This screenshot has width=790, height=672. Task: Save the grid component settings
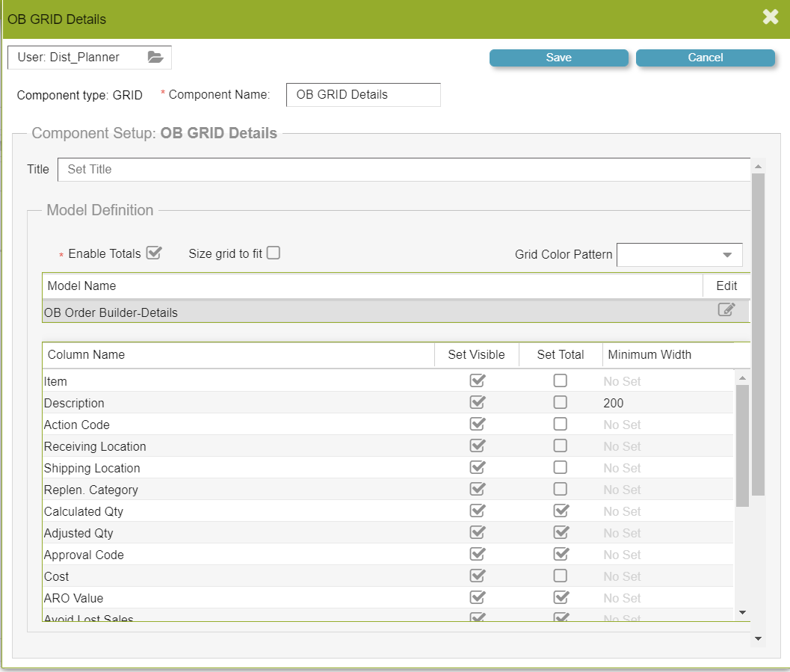coord(558,58)
